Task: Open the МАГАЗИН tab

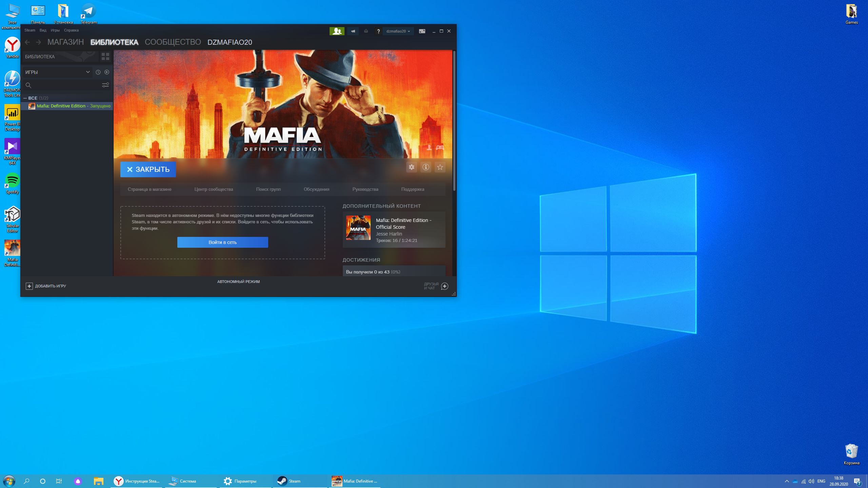Action: (x=65, y=42)
